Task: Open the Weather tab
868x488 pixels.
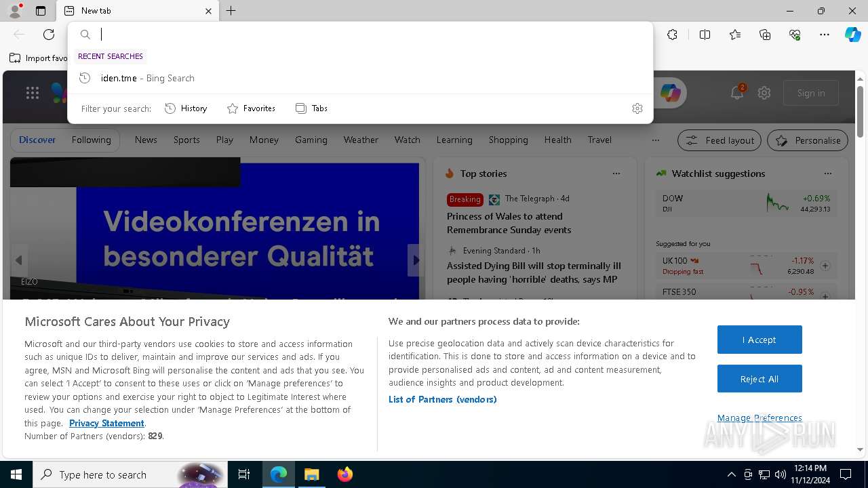Action: click(361, 140)
